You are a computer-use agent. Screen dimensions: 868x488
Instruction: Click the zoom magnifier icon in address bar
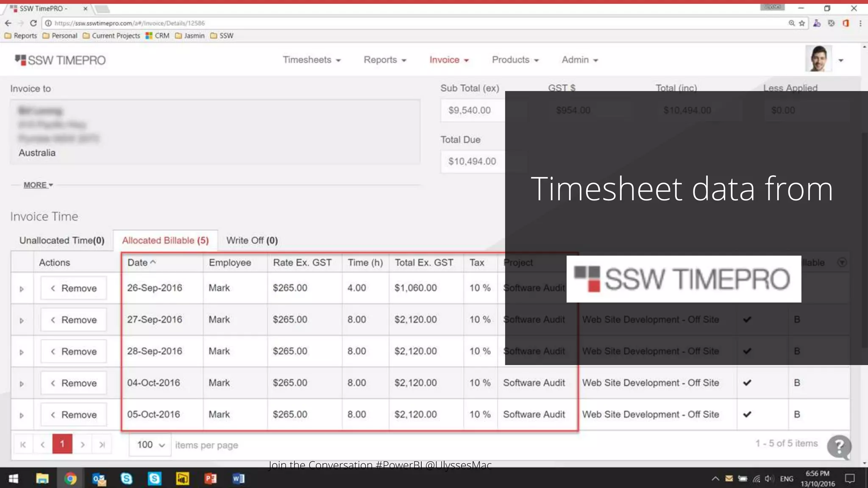point(791,23)
